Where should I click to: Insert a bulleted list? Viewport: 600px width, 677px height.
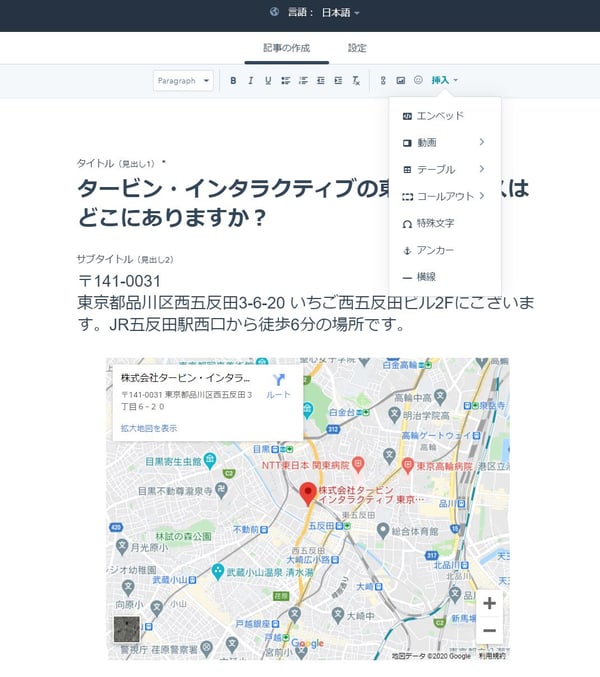pos(285,80)
